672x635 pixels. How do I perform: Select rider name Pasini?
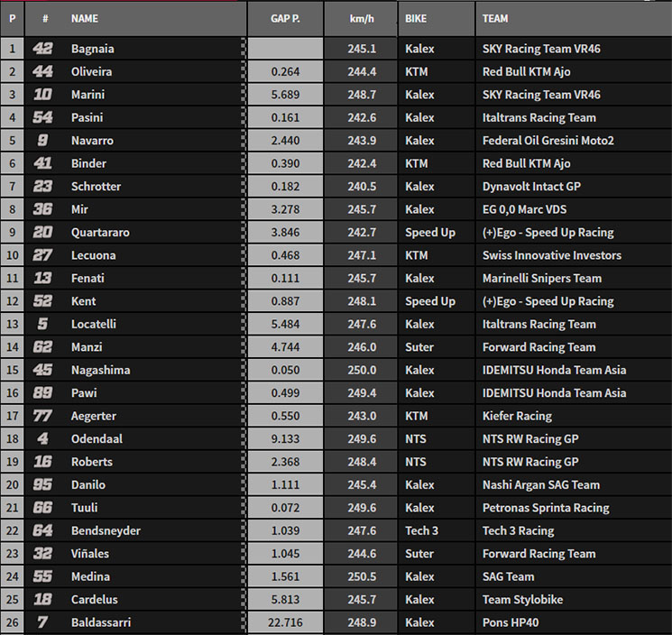click(x=87, y=117)
